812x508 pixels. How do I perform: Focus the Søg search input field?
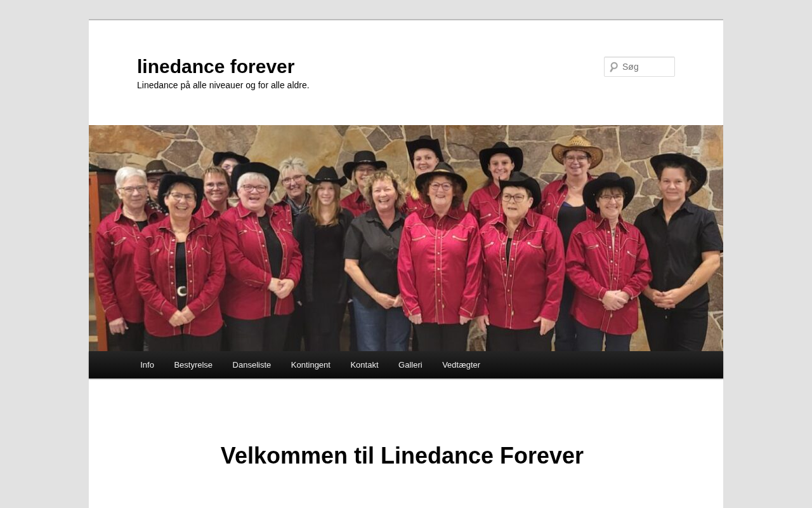coord(639,67)
